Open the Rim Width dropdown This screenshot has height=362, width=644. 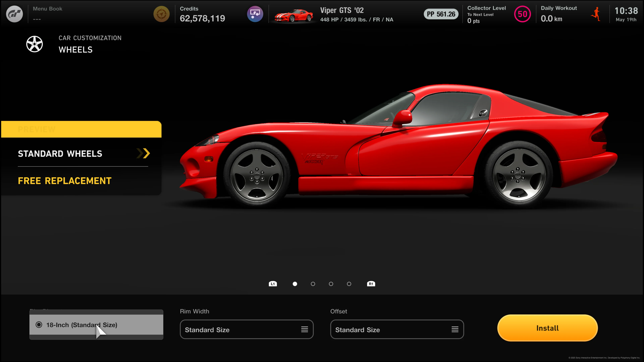[x=247, y=329]
